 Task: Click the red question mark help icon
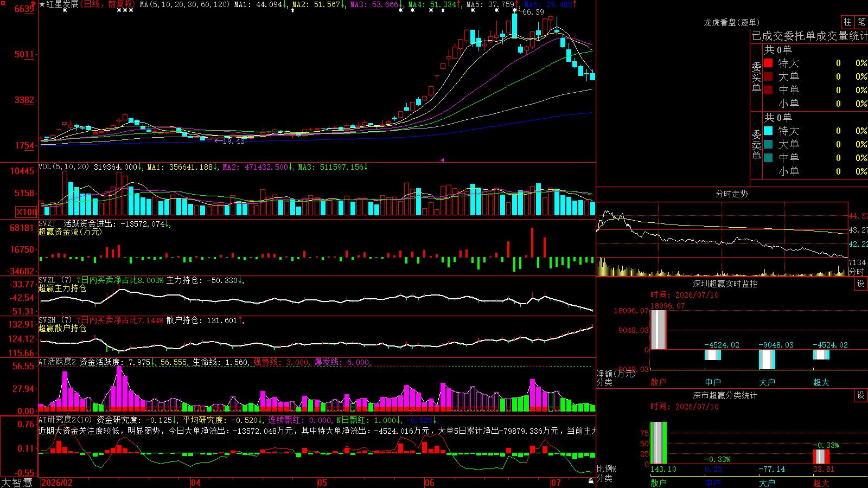(x=34, y=4)
